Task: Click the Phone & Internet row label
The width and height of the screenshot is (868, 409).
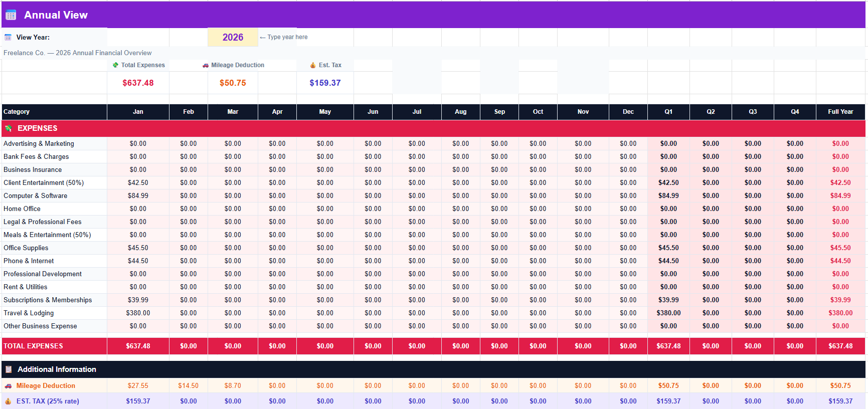Action: pyautogui.click(x=29, y=261)
